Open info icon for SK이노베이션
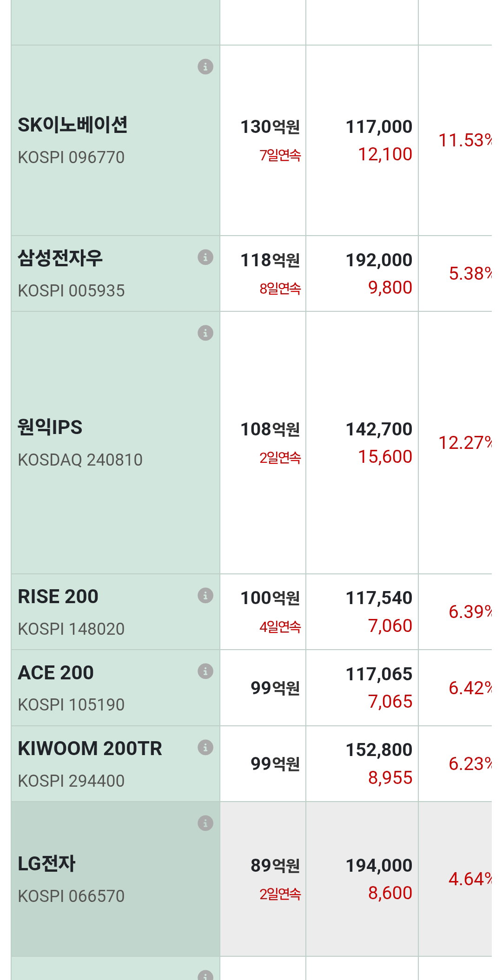The height and width of the screenshot is (980, 502). click(x=205, y=66)
